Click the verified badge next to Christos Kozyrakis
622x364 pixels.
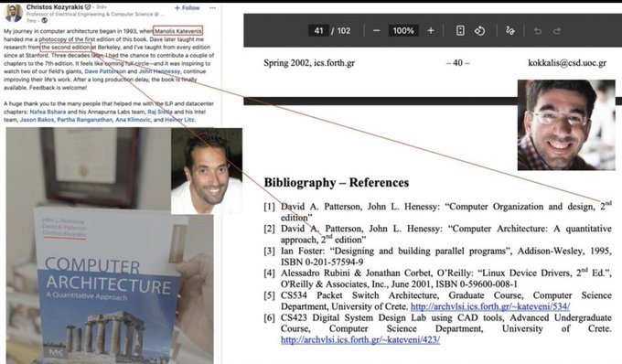pyautogui.click(x=88, y=7)
